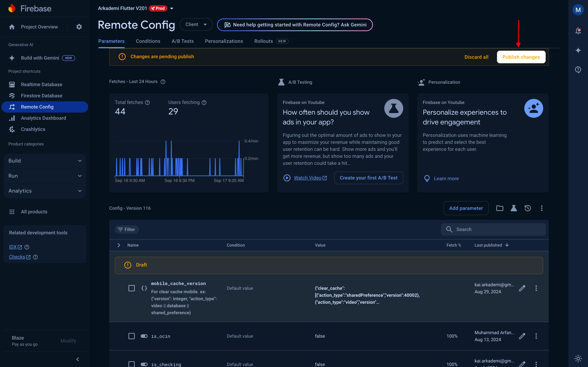Click inside the parameter Search field

click(493, 229)
